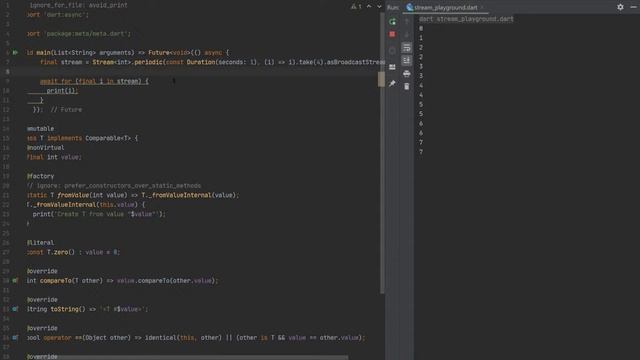This screenshot has width=640, height=360.
Task: Click the '@factory' annotation
Action: [40, 176]
